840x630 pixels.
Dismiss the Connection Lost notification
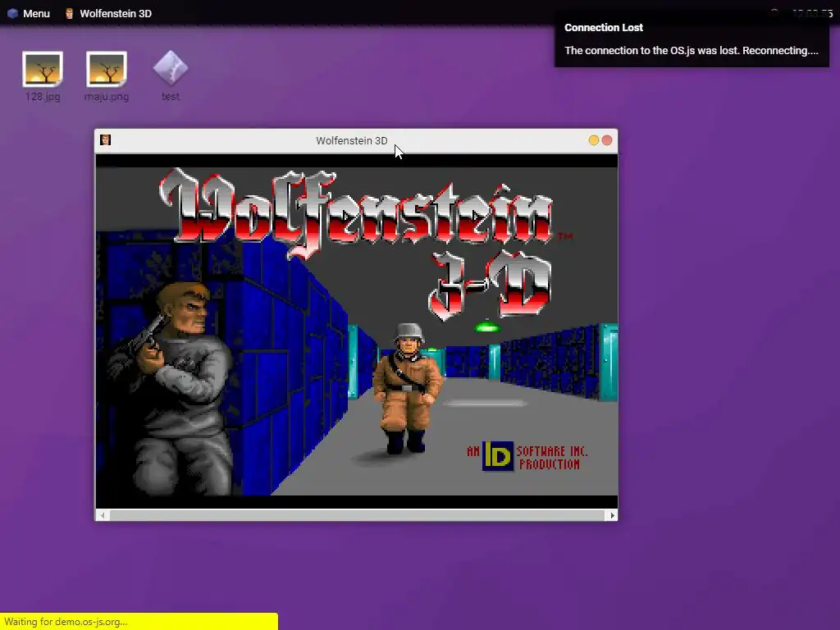(692, 39)
